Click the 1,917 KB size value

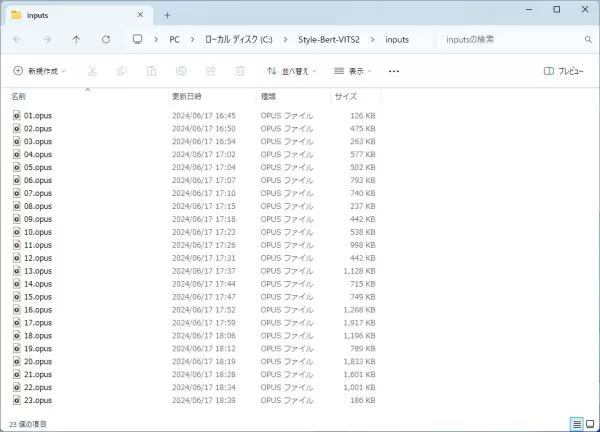click(x=359, y=323)
